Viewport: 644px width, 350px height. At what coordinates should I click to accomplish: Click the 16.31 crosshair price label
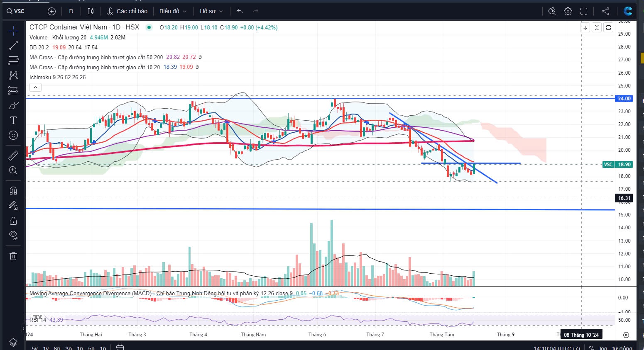(x=624, y=198)
